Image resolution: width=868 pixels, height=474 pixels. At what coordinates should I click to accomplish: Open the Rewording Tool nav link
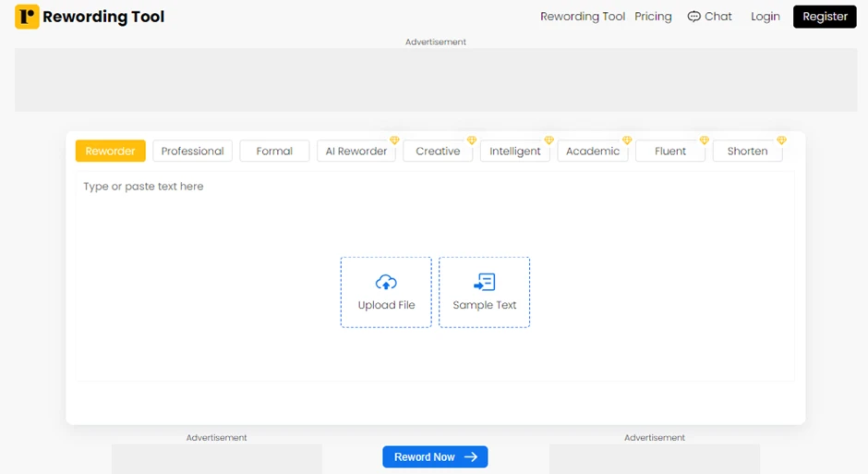tap(583, 17)
